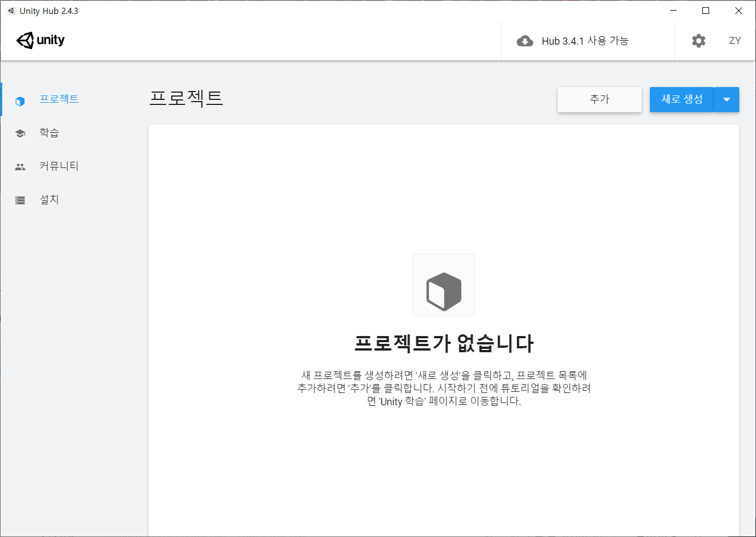Screen dimensions: 756x537
Task: Open settings via the gear icon
Action: click(698, 41)
